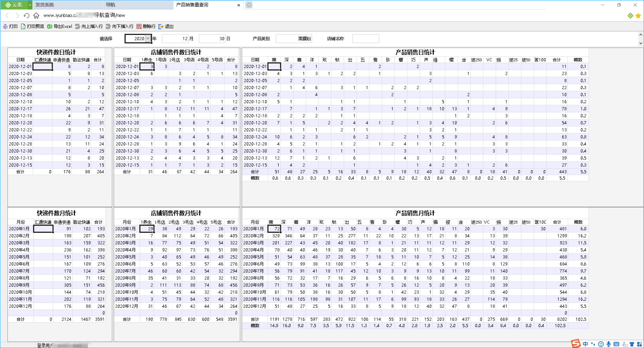Click the day input showing 30
Image resolution: width=644 pixels, height=348 pixels.
tap(212, 39)
